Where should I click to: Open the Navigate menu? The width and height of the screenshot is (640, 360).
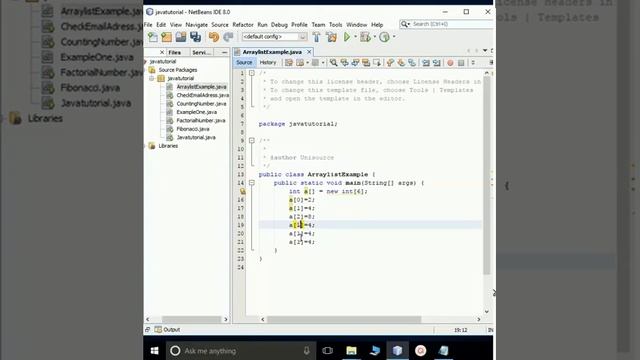click(197, 24)
